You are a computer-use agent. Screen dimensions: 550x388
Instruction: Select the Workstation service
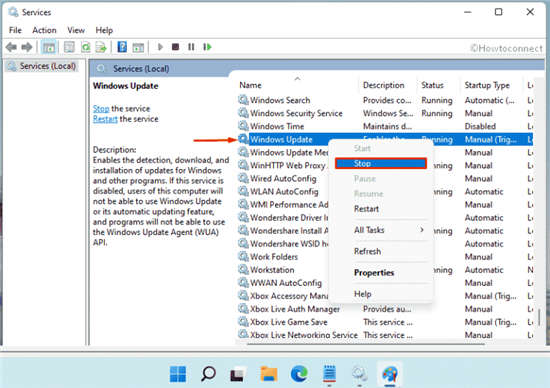(x=272, y=270)
